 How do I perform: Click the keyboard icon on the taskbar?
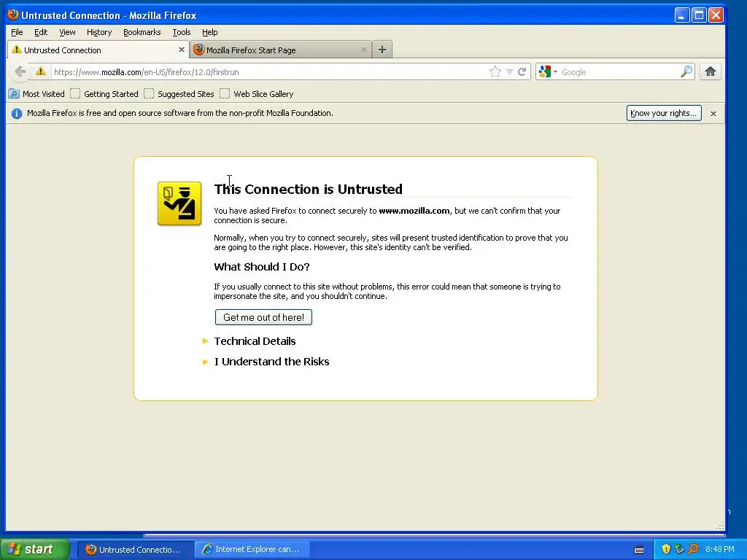(639, 550)
